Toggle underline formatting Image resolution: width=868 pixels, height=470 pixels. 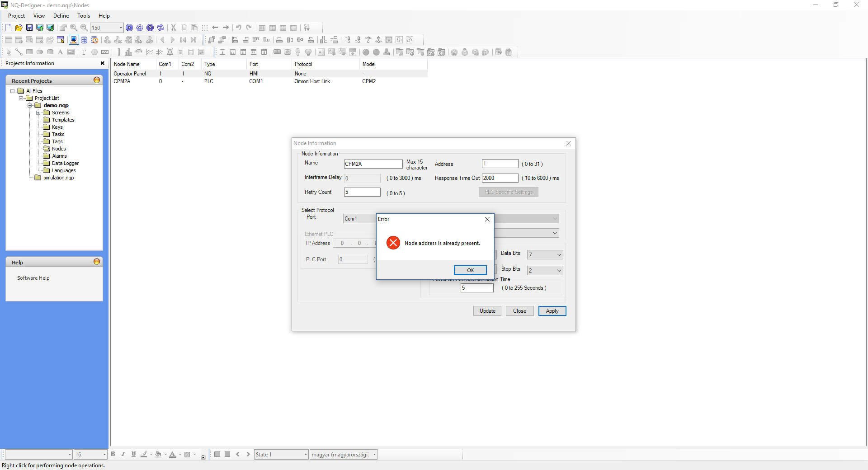[x=133, y=454]
